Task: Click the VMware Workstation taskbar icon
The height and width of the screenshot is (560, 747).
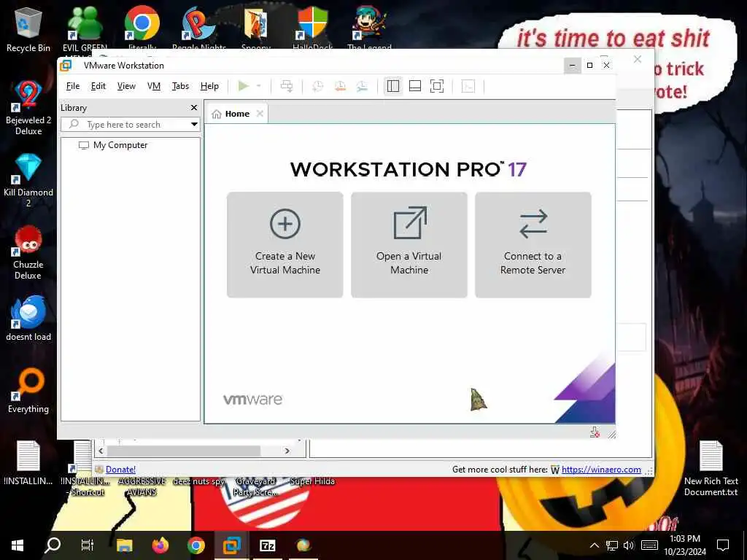Action: (231, 545)
